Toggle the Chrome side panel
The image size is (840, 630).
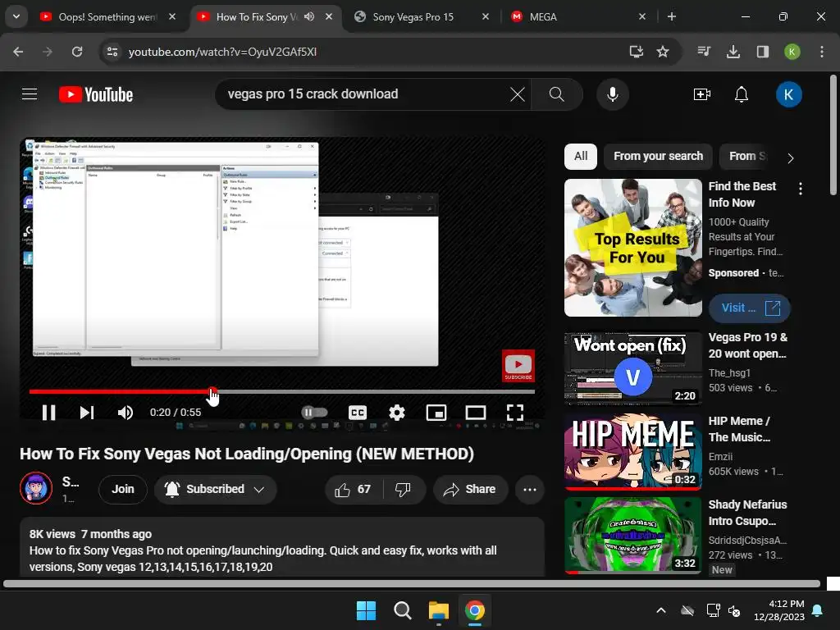[x=763, y=52]
